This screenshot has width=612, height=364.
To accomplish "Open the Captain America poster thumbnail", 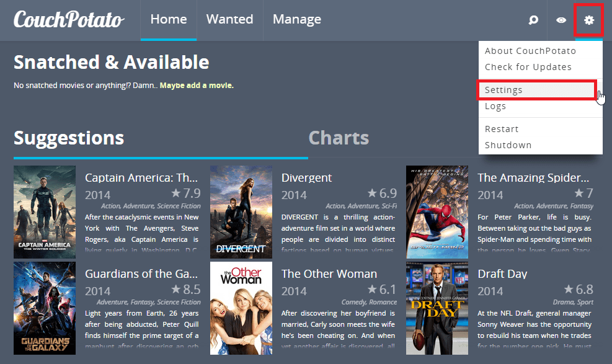I will click(45, 212).
